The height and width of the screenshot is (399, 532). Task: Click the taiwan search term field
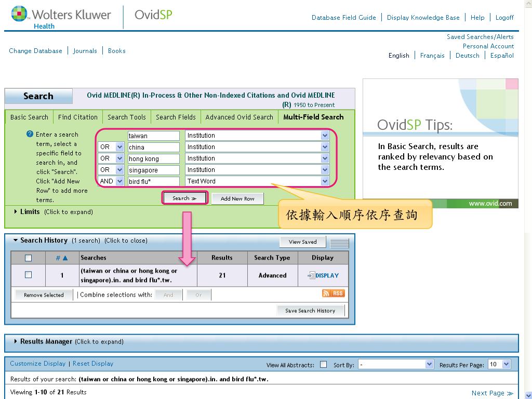153,136
